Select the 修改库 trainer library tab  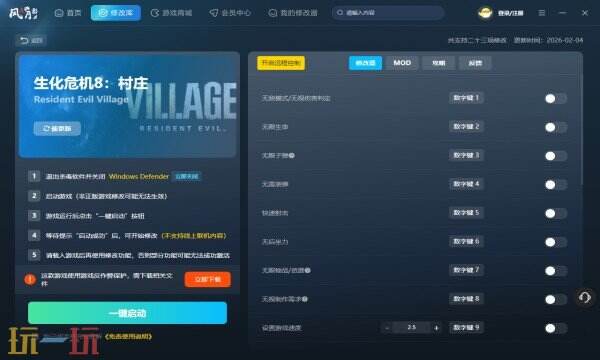[x=116, y=13]
